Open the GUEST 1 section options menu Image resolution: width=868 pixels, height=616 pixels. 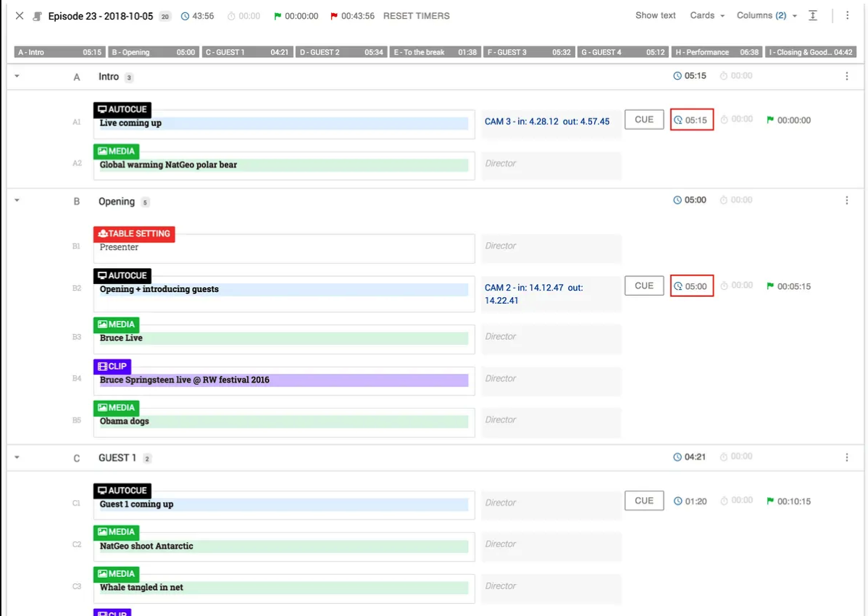846,457
